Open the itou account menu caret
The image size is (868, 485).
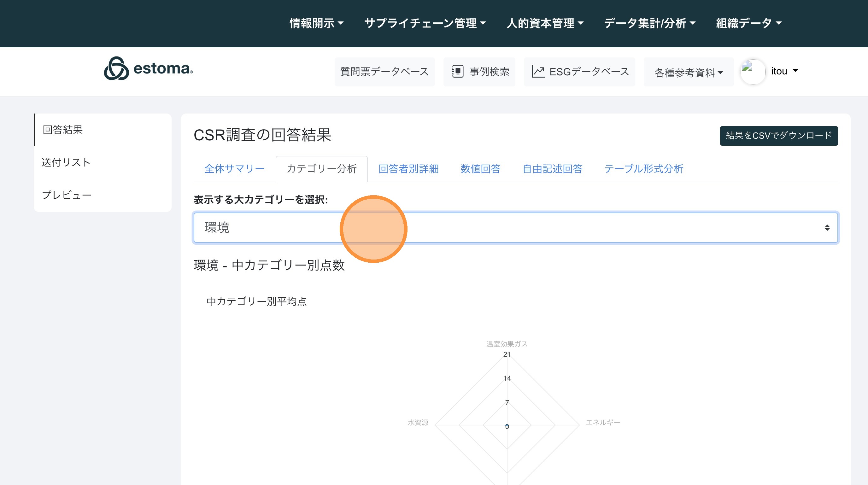point(795,71)
